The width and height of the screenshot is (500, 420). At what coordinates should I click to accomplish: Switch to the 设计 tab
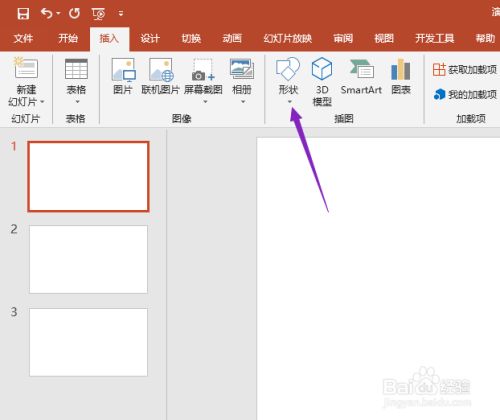pos(150,38)
